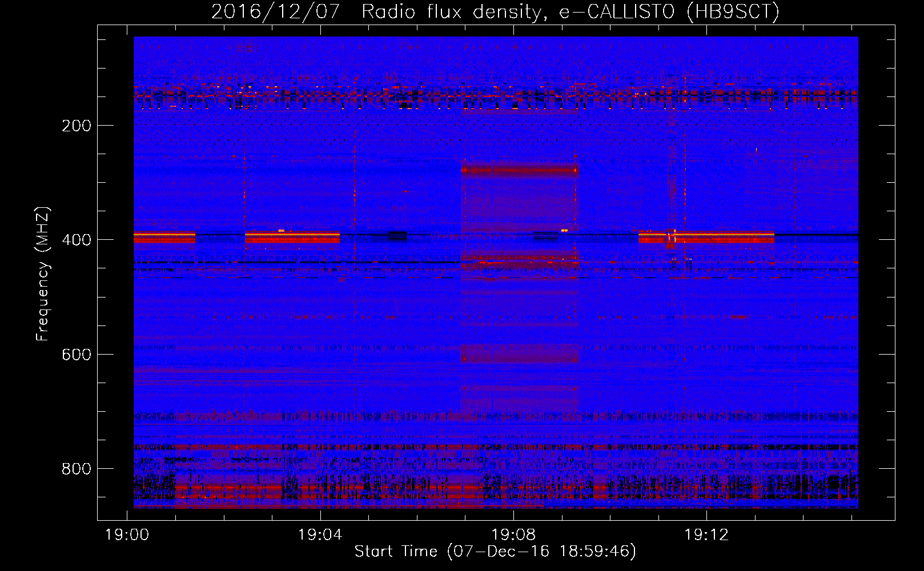Click the plot title "Radio flux density, e-CALLISTO (HB9SCT)"
The height and width of the screenshot is (571, 924).
click(x=571, y=11)
